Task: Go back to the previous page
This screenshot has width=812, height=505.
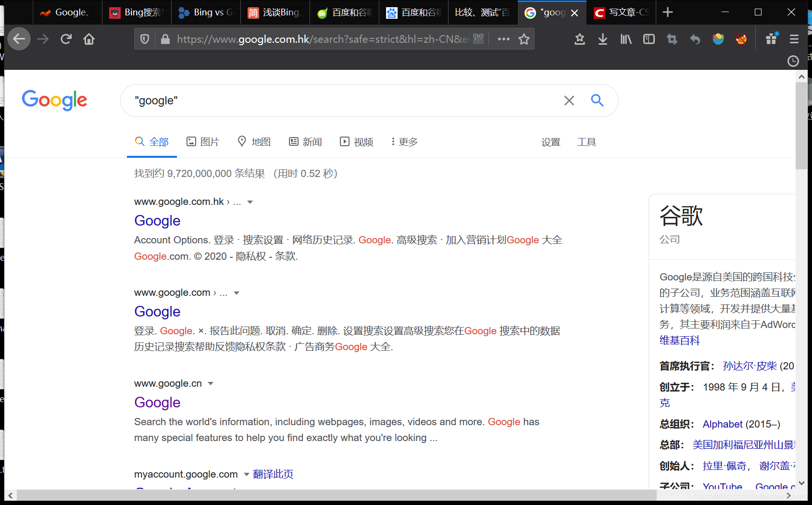Action: [19, 39]
